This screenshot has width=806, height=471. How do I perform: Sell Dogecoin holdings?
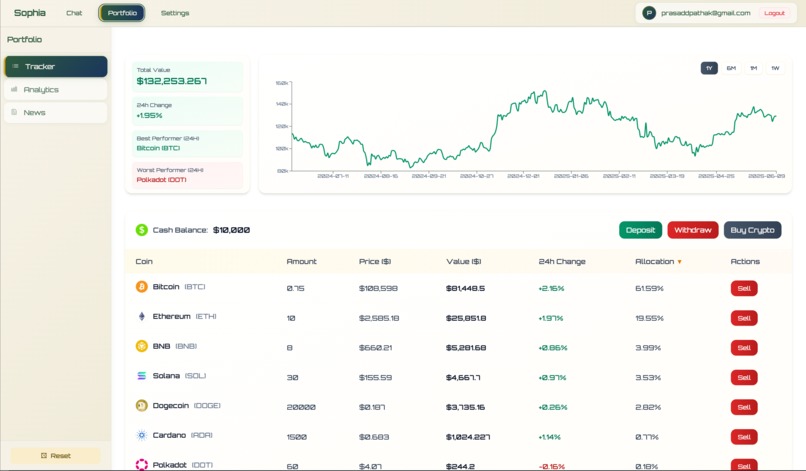pos(744,407)
